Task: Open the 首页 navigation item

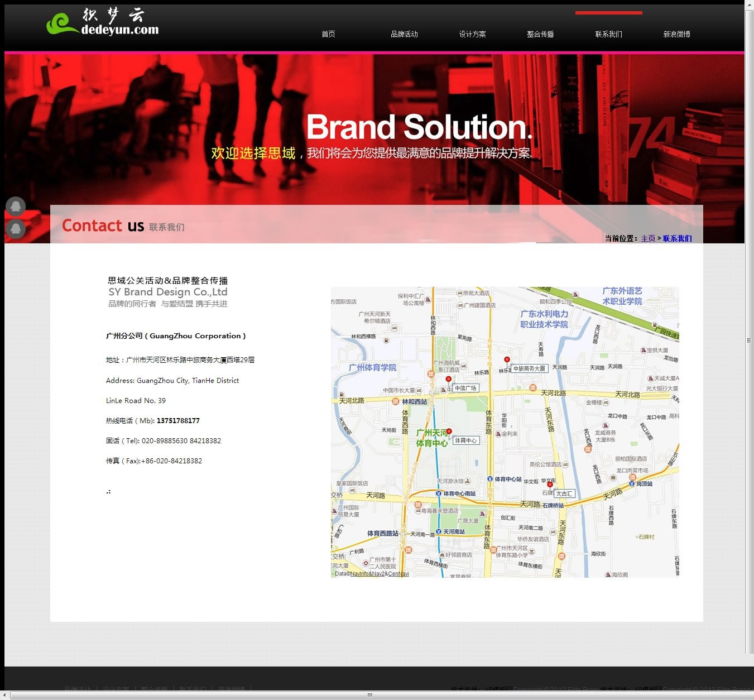Action: point(328,34)
